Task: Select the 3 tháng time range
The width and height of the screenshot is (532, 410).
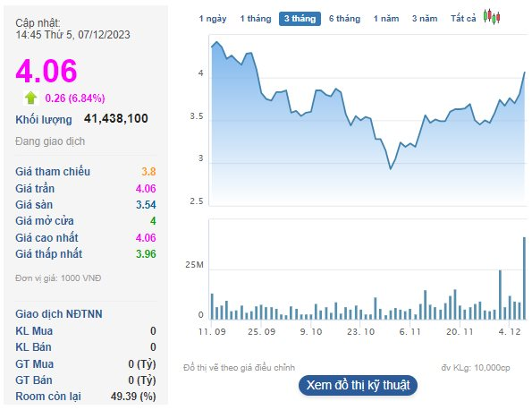Action: pos(300,18)
